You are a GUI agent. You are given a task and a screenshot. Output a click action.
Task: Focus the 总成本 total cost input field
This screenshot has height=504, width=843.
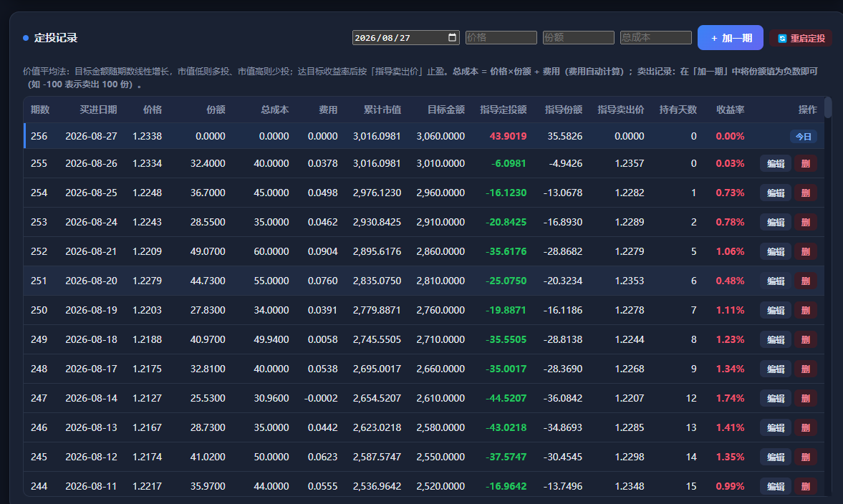[x=656, y=38]
